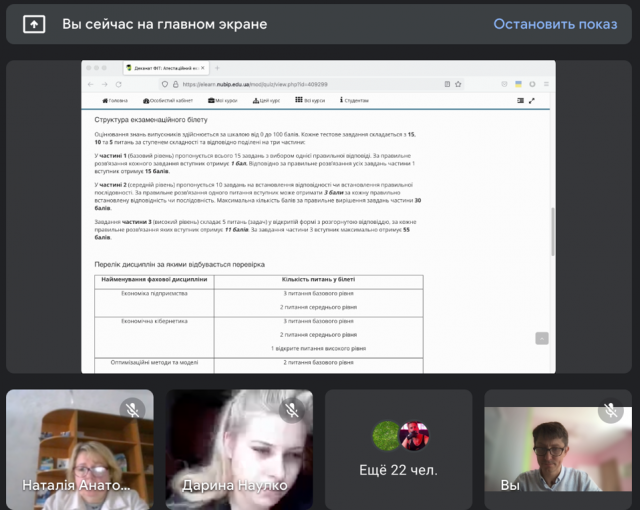Click the Ukrainian flag extension icon

click(518, 84)
